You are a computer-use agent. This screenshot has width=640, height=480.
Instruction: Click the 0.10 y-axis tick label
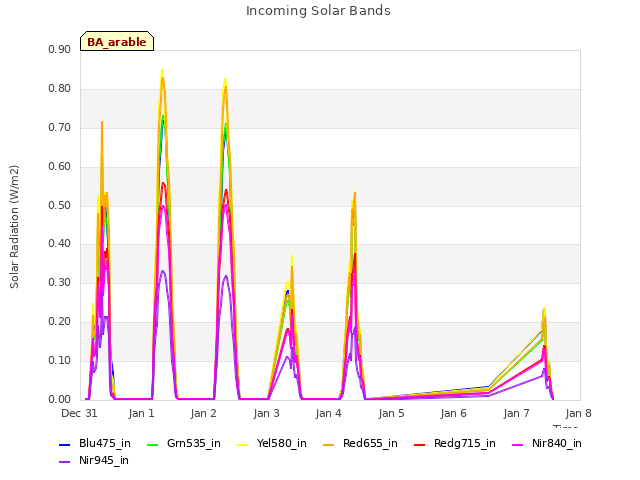(x=60, y=360)
